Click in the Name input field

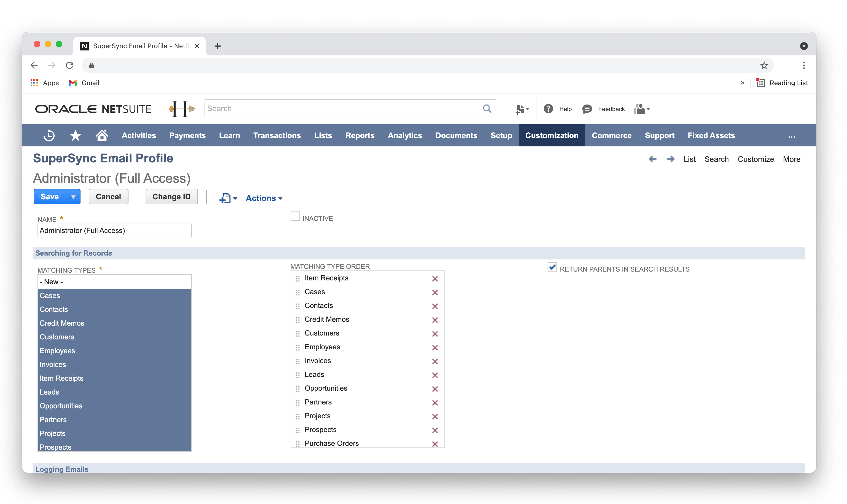tap(114, 230)
